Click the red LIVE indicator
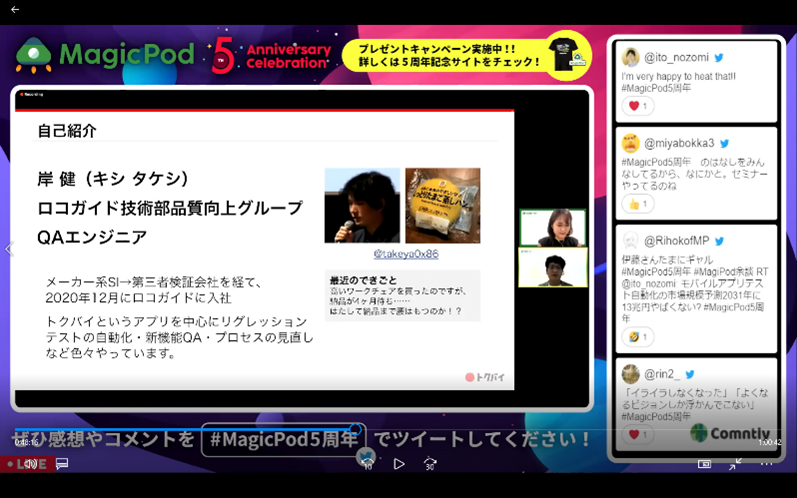 (x=27, y=464)
